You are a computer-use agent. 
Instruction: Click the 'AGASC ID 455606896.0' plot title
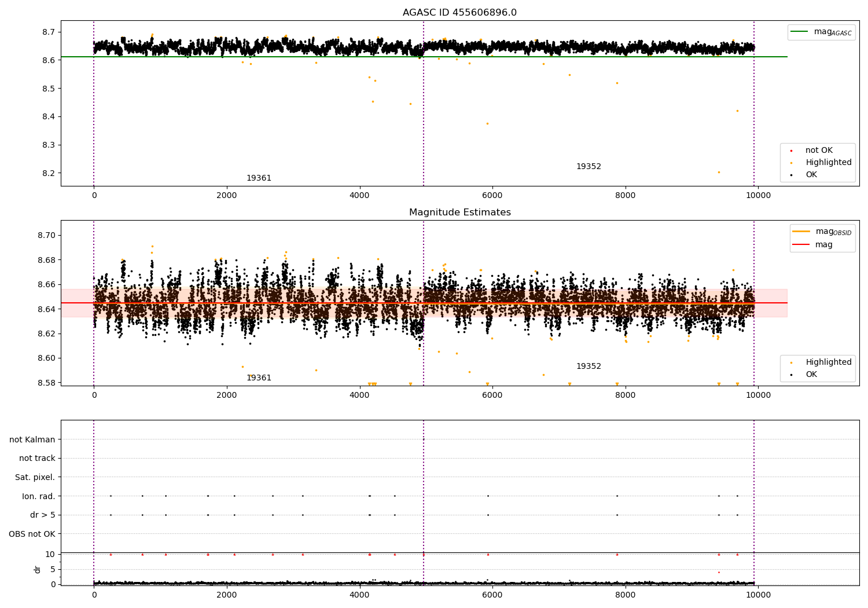click(x=459, y=13)
